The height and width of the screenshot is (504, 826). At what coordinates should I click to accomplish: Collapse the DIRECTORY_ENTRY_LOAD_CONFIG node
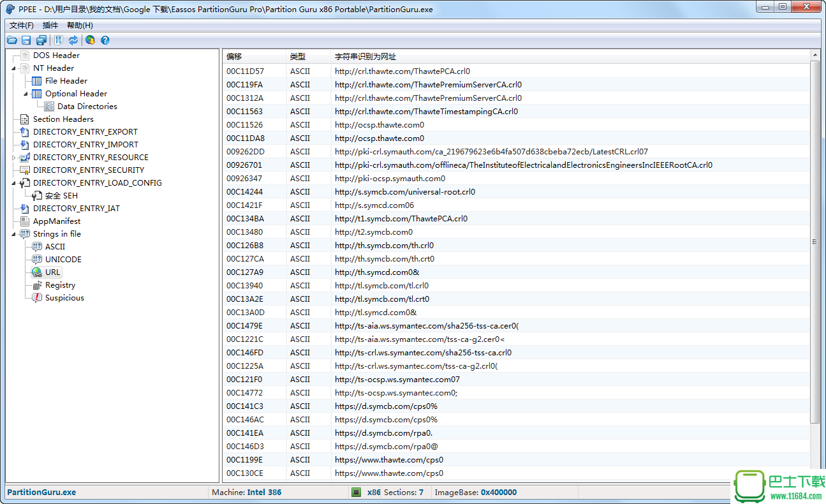click(14, 183)
